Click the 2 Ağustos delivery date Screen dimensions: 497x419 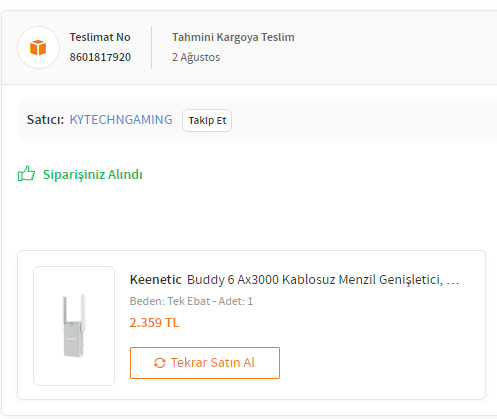196,57
